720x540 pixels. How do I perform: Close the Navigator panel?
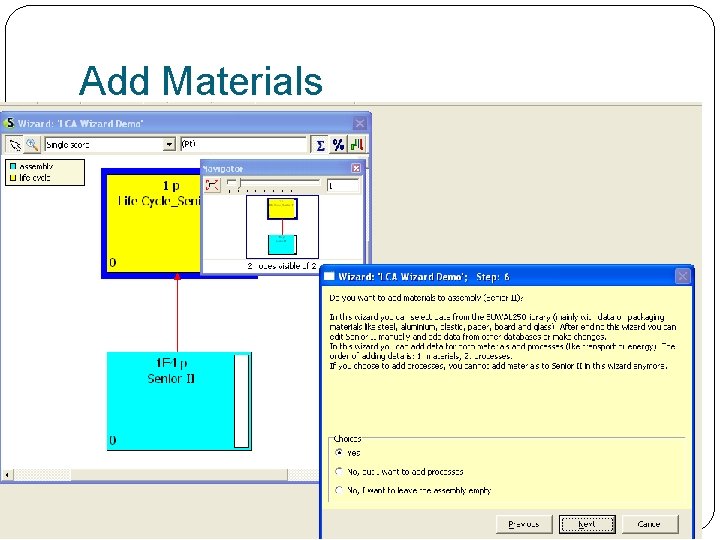[x=356, y=169]
